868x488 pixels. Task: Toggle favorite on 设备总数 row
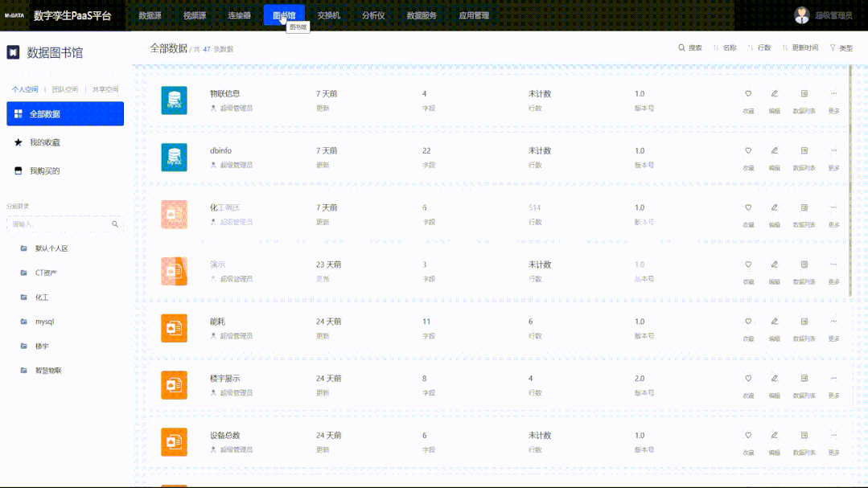(x=748, y=436)
